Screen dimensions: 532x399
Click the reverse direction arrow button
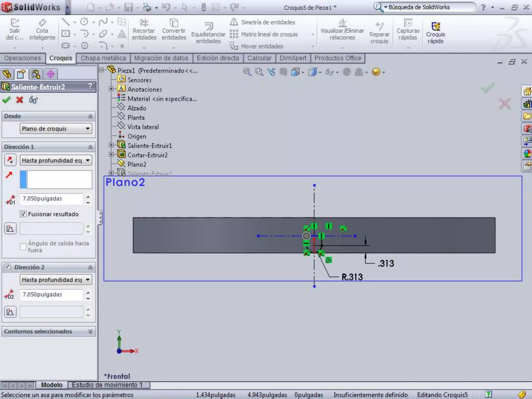[10, 160]
